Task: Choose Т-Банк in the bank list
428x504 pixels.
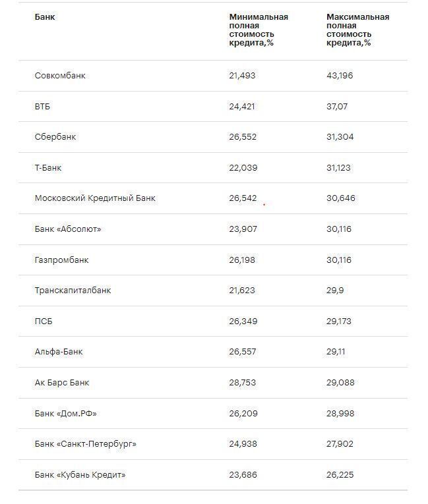Action: click(48, 168)
